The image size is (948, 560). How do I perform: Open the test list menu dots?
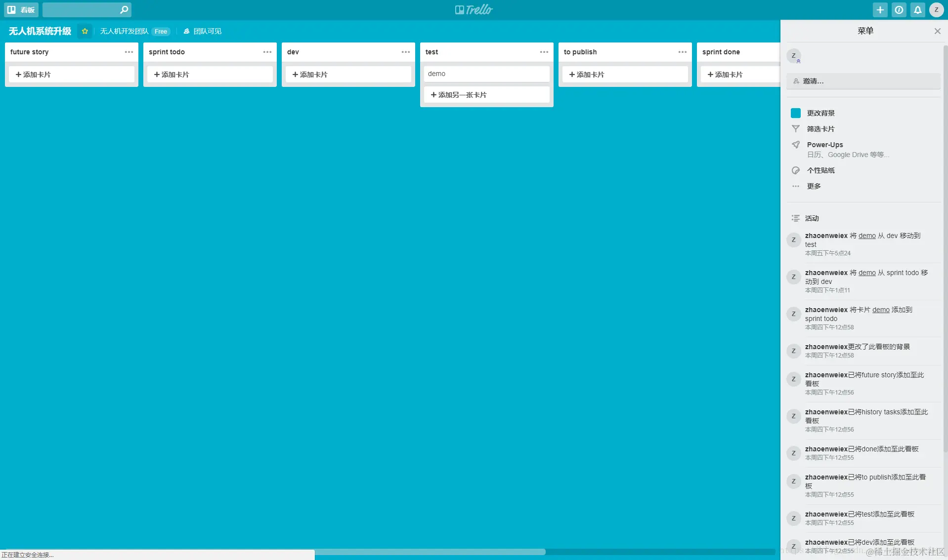click(x=544, y=52)
